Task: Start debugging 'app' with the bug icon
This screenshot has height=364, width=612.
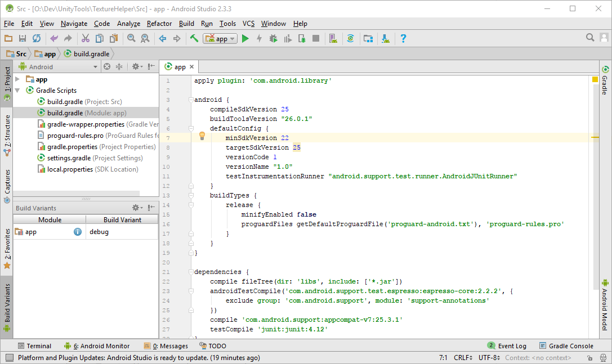Action: coord(273,38)
